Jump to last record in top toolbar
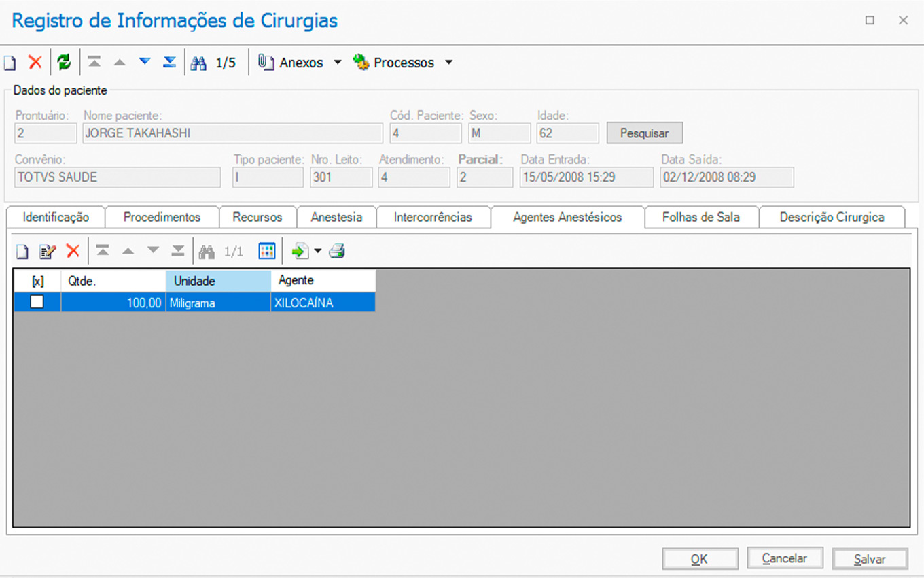This screenshot has width=924, height=578. pos(169,63)
